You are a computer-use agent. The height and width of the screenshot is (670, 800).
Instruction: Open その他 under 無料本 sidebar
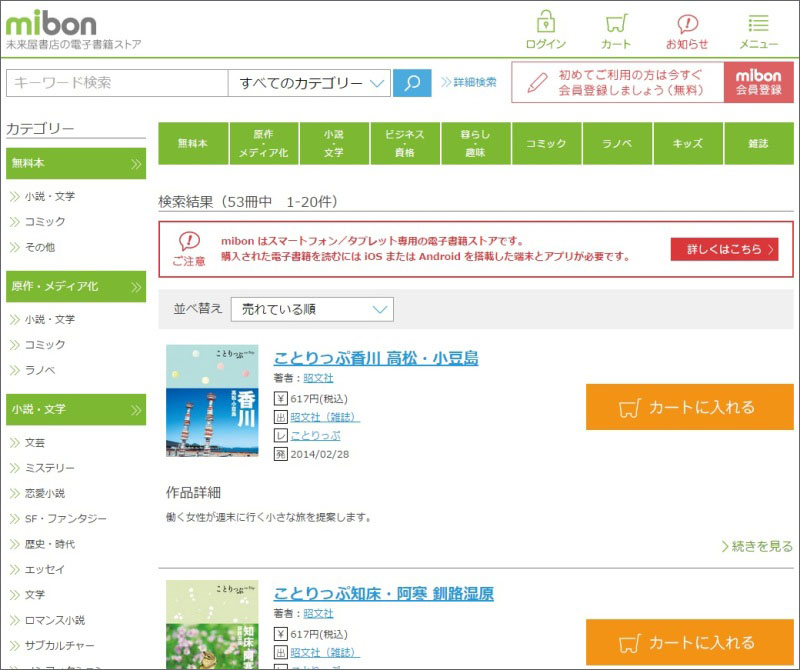coord(40,247)
